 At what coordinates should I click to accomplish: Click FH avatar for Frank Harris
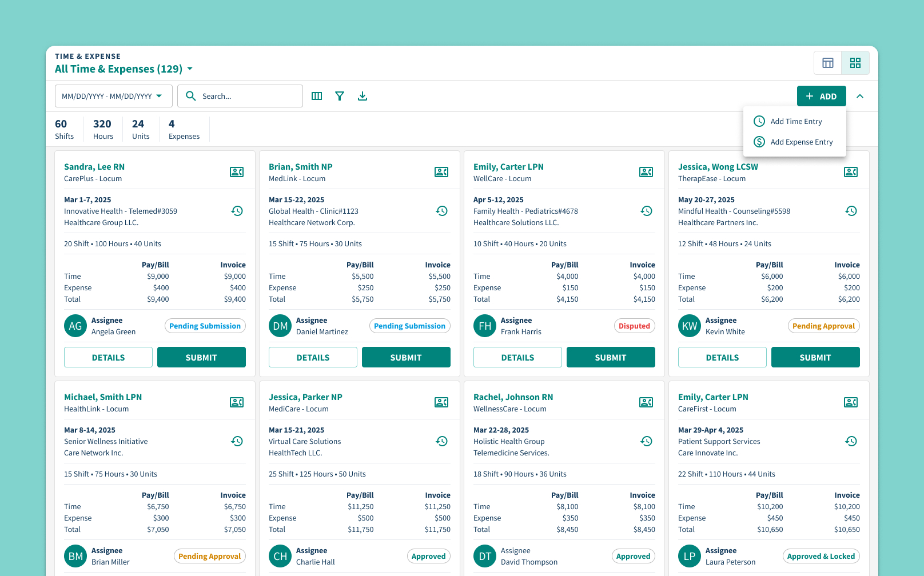tap(485, 326)
